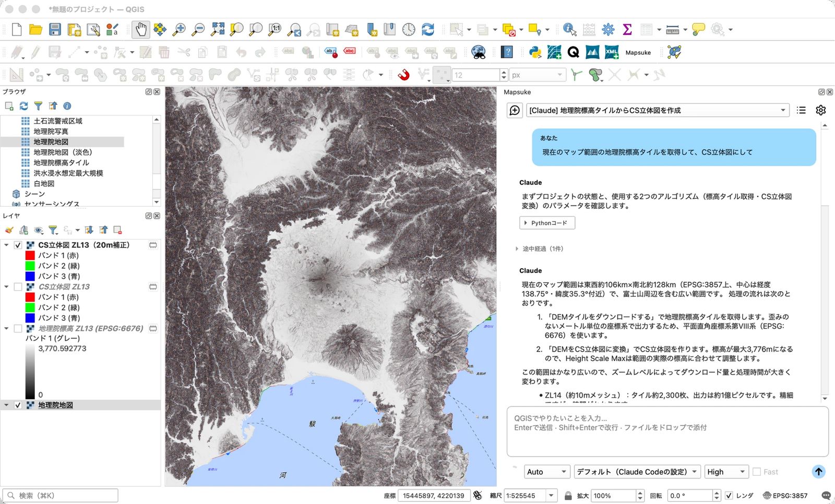Screen dimensions: 835x504
Task: Open the Mapsuke conversation list icon
Action: coord(801,110)
